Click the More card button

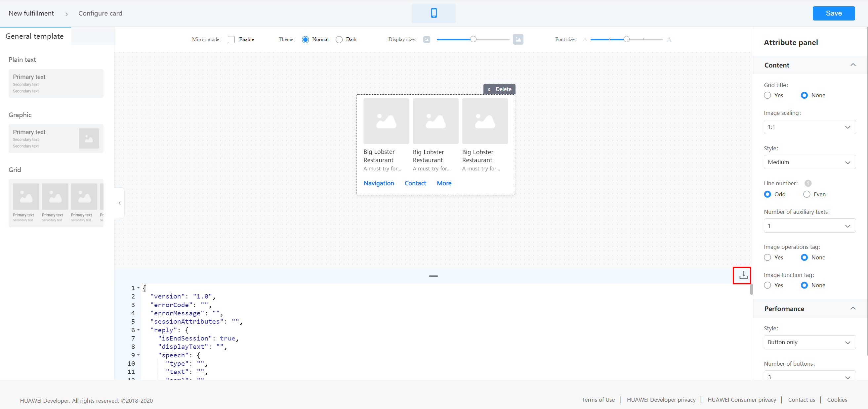[444, 183]
